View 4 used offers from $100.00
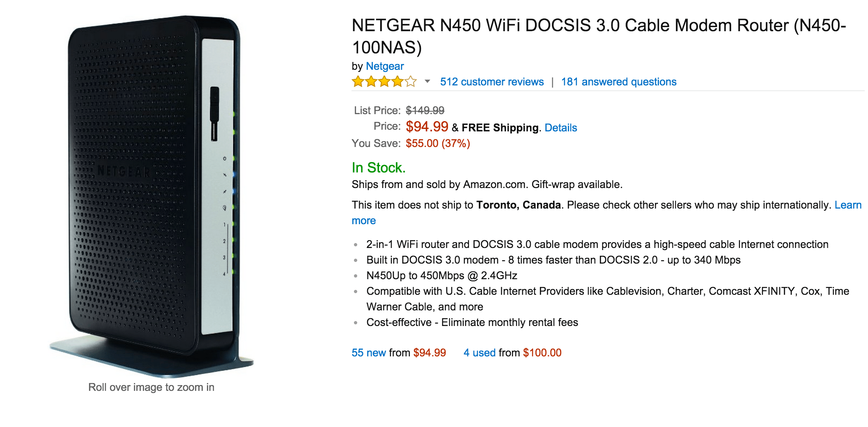The width and height of the screenshot is (868, 427). pyautogui.click(x=479, y=353)
